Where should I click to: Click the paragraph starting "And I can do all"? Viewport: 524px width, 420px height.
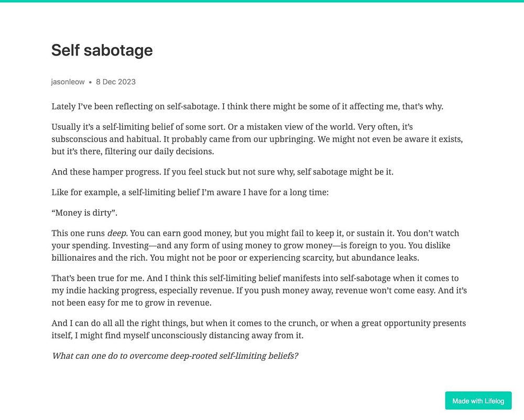pyautogui.click(x=258, y=329)
